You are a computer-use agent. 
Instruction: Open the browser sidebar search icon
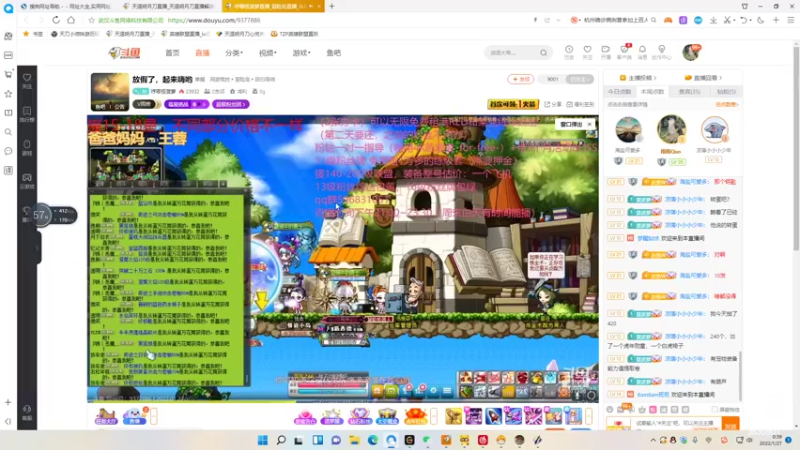click(x=8, y=132)
